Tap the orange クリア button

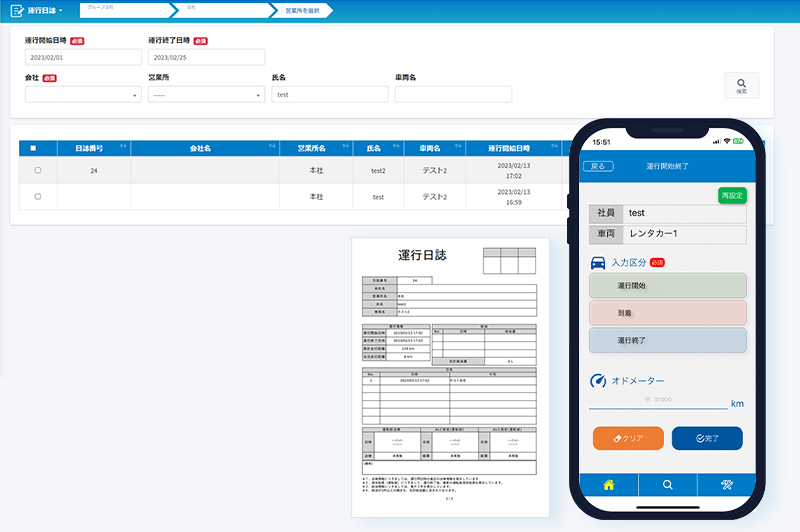(628, 438)
